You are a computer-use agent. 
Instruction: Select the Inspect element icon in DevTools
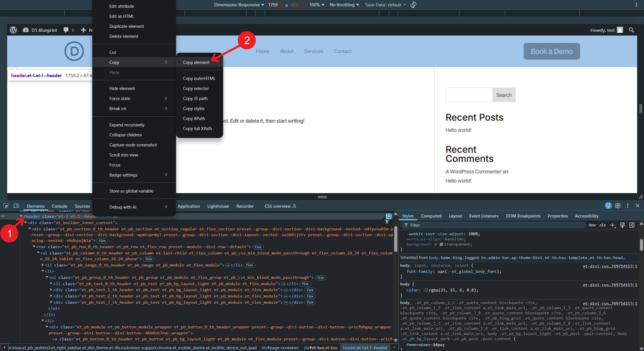pos(6,206)
